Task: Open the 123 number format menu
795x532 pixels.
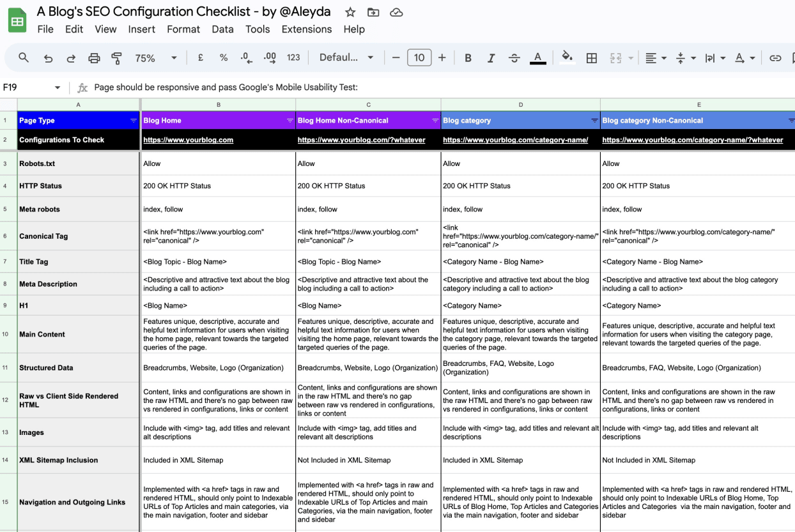Action: coord(293,57)
